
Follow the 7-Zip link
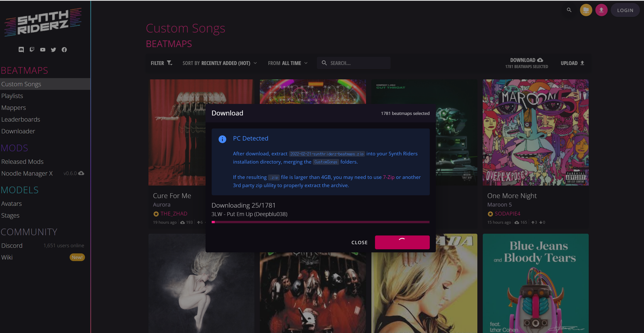(x=389, y=177)
